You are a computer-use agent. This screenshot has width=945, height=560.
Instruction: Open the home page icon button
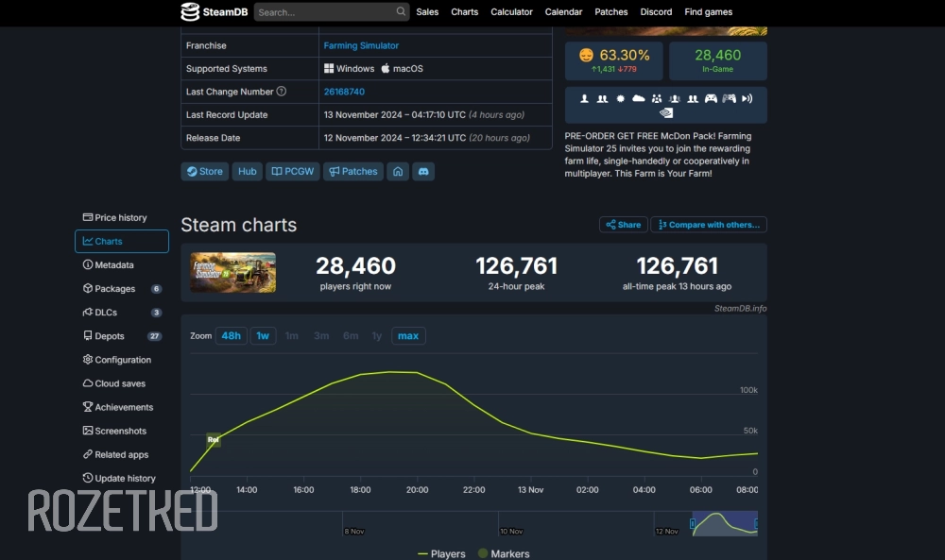[x=398, y=172]
